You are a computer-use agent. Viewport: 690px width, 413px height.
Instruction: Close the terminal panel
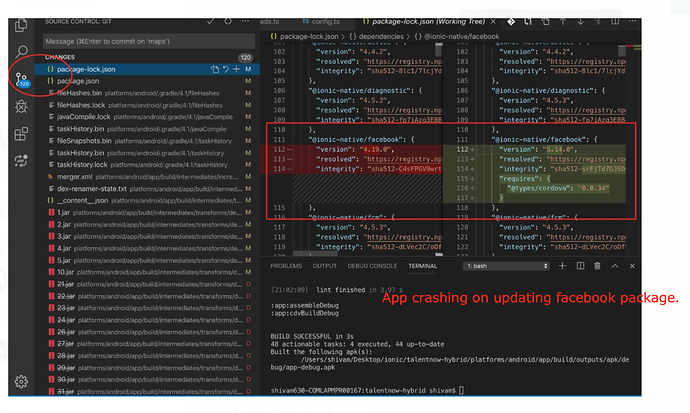tap(632, 266)
